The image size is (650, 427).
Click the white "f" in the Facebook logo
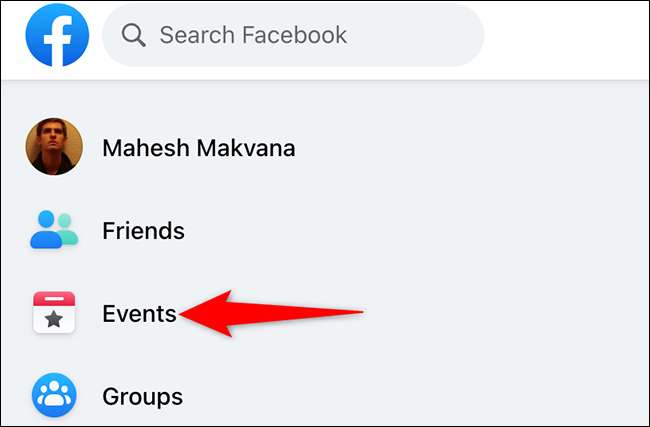(x=54, y=42)
